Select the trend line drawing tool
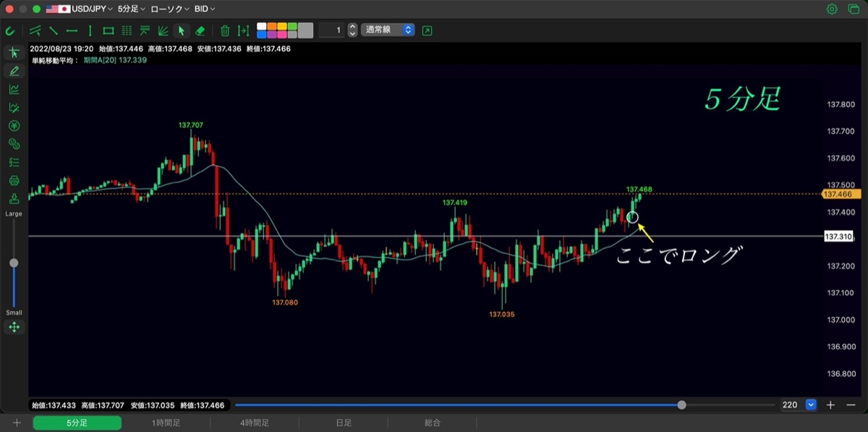This screenshot has width=868, height=432. click(54, 30)
